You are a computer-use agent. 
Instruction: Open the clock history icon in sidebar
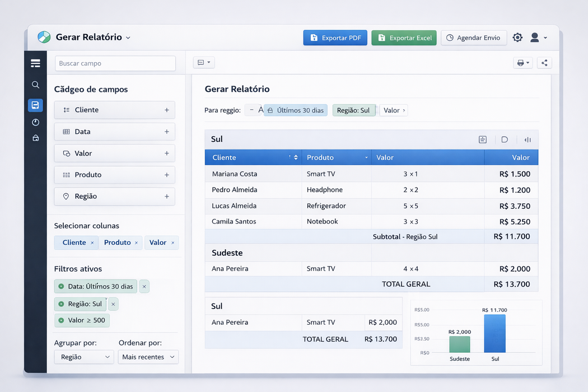tap(35, 122)
